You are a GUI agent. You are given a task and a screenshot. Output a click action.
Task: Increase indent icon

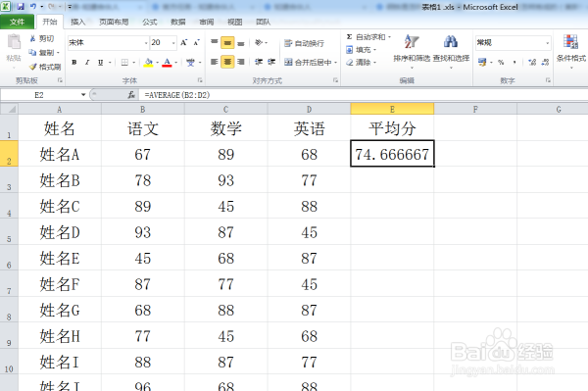pyautogui.click(x=271, y=62)
